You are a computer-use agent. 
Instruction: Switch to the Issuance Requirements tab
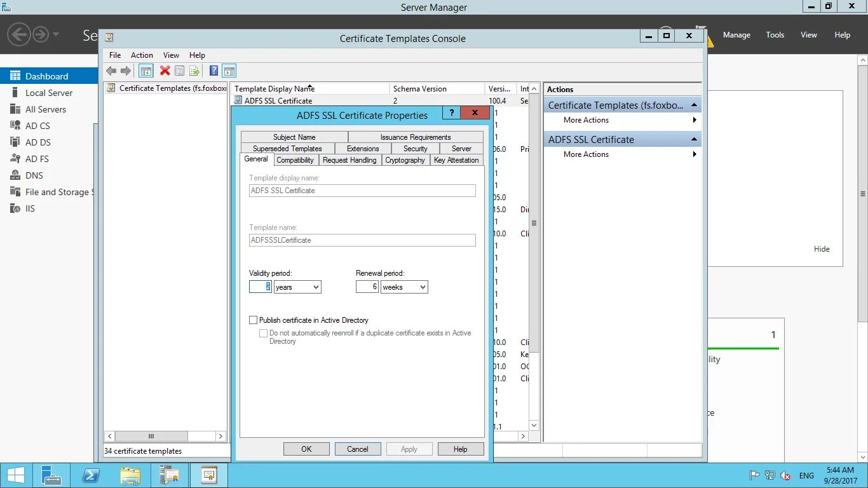pos(416,137)
